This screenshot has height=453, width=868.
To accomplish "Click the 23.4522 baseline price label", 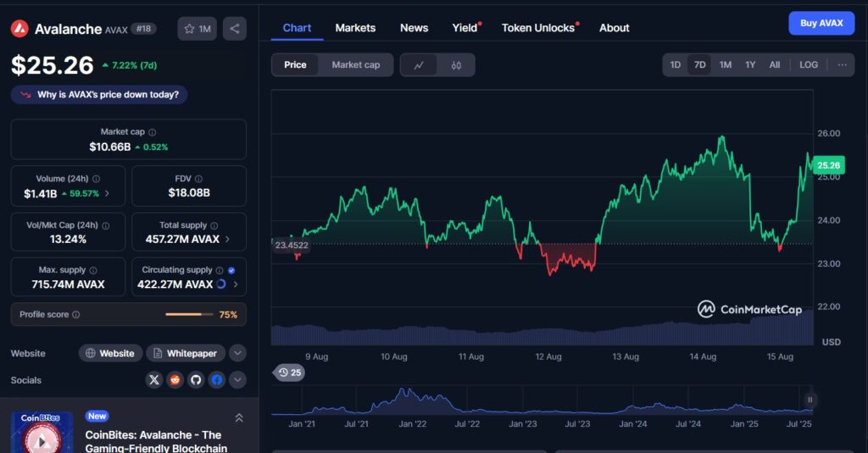I will pos(292,245).
